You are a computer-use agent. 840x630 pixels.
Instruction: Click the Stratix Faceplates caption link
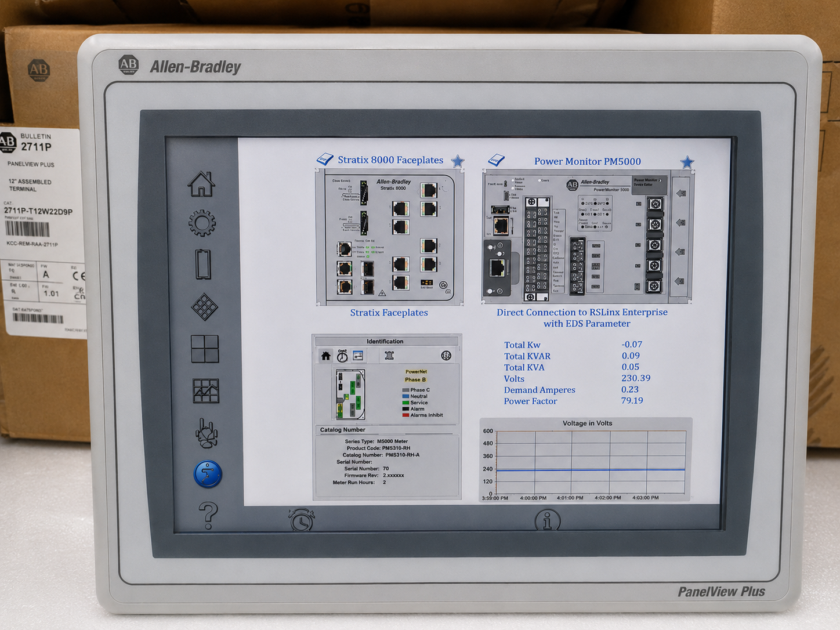click(389, 313)
